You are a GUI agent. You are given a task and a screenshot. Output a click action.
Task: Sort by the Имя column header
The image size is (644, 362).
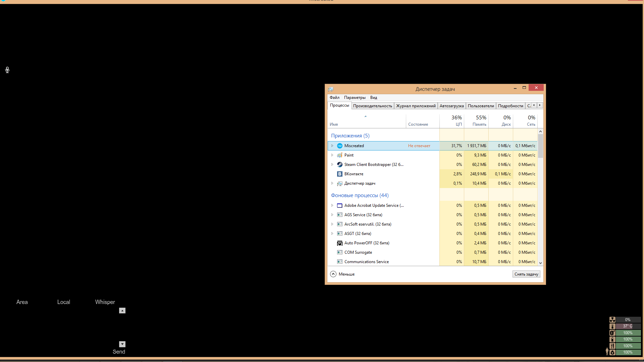coord(367,121)
